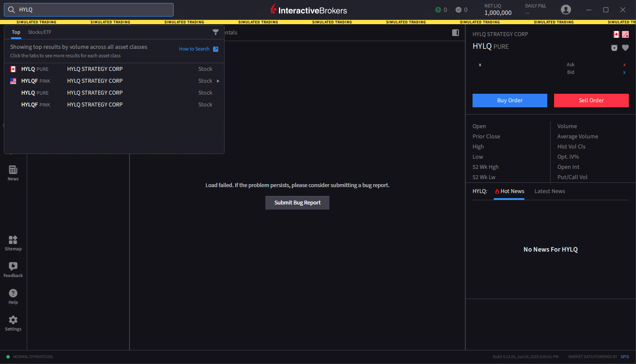Open News in the left sidebar

[x=13, y=173]
